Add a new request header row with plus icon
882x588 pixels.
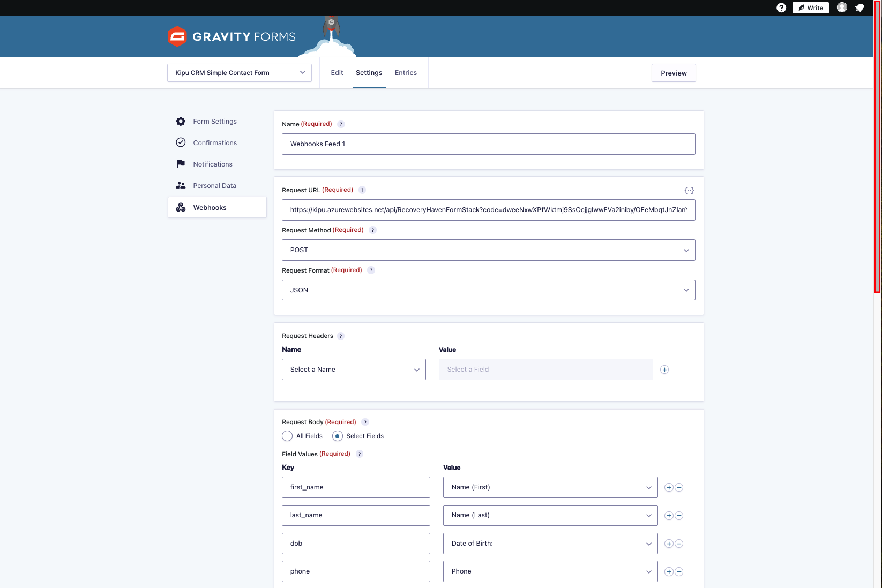tap(664, 370)
